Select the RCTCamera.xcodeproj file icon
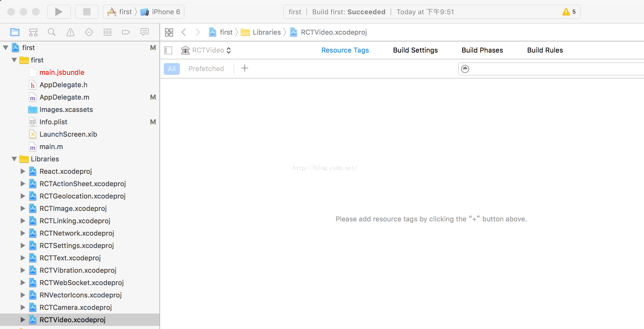 (x=33, y=307)
